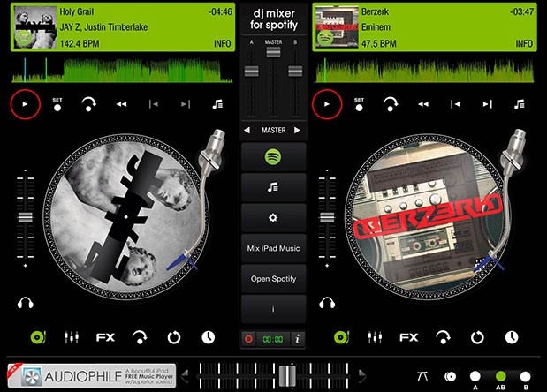Open FX panel on left deck

pyautogui.click(x=105, y=337)
